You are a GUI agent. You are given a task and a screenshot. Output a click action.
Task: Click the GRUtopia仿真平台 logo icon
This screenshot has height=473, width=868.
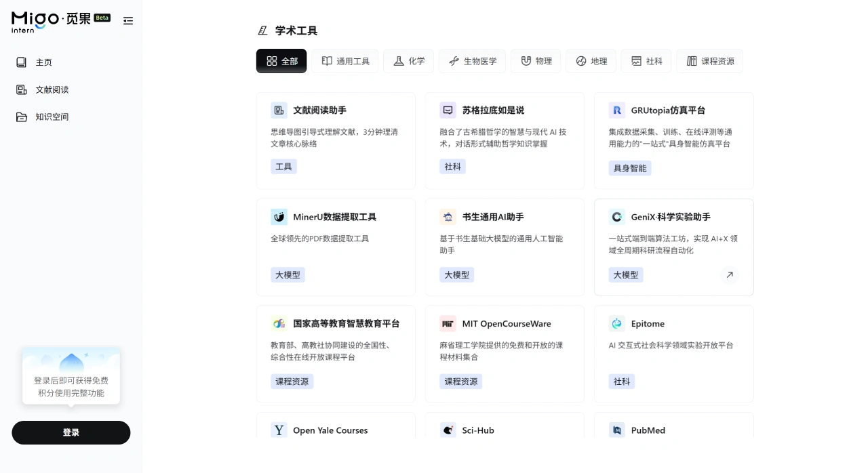point(616,110)
